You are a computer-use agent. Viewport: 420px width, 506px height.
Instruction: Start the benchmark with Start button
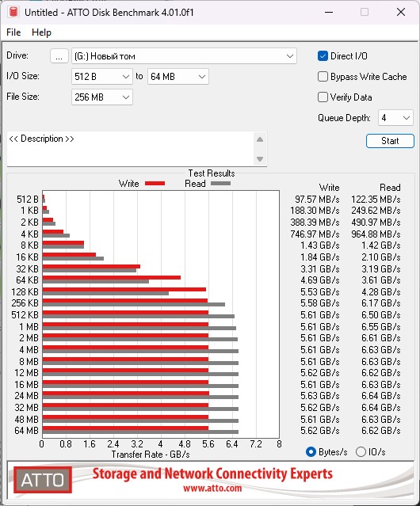(x=390, y=141)
